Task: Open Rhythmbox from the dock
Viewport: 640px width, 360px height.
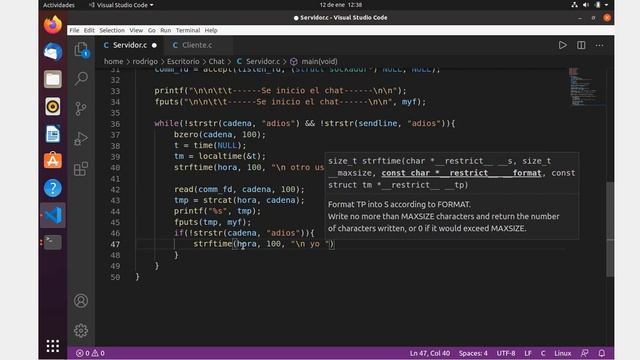Action: (53, 107)
